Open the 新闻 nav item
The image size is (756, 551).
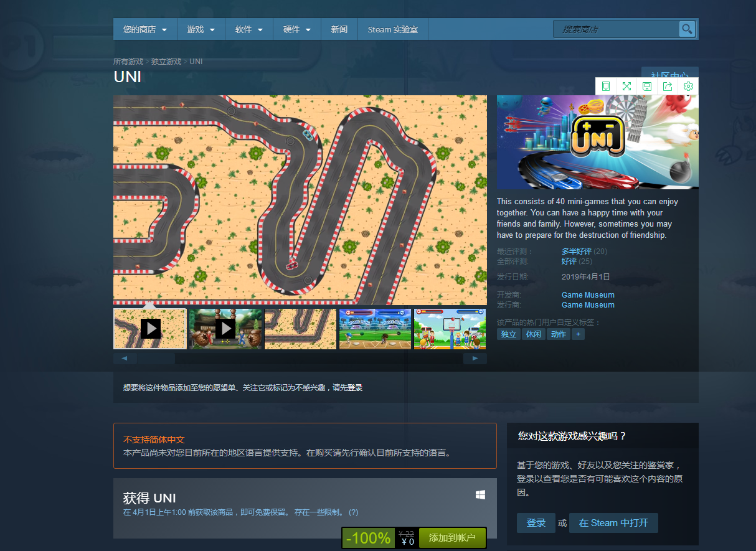point(339,29)
